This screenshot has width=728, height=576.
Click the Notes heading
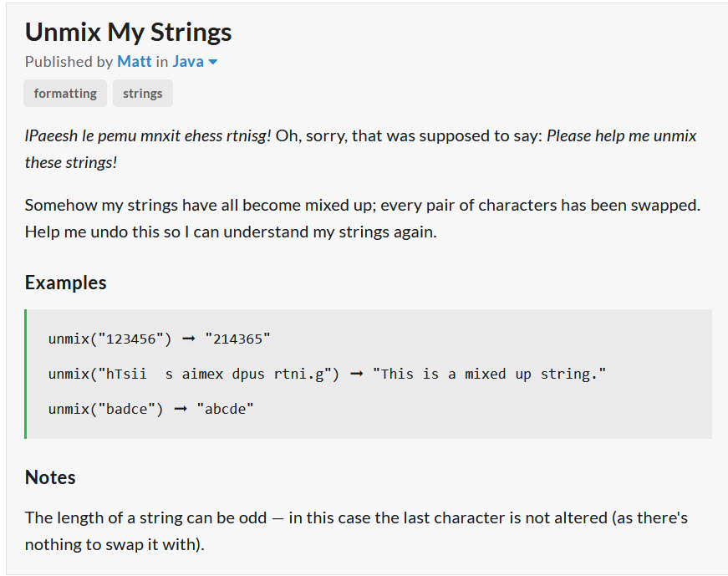pos(50,477)
